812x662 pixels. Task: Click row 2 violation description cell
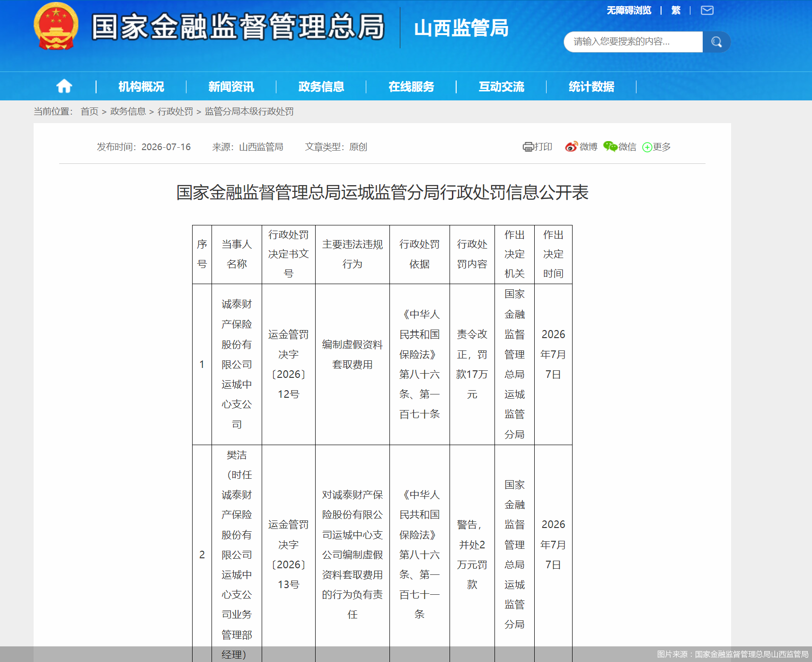point(353,554)
